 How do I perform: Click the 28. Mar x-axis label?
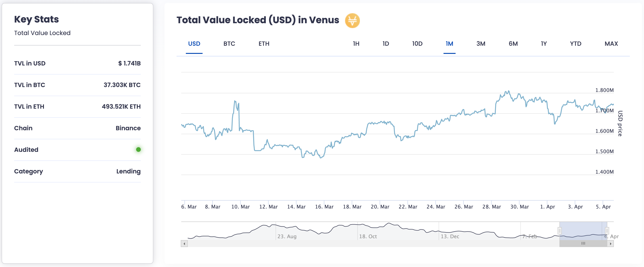[492, 207]
